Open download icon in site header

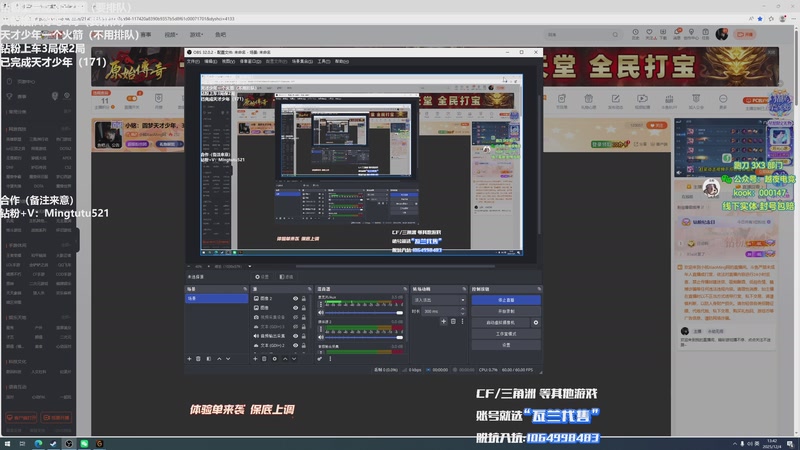tap(663, 33)
